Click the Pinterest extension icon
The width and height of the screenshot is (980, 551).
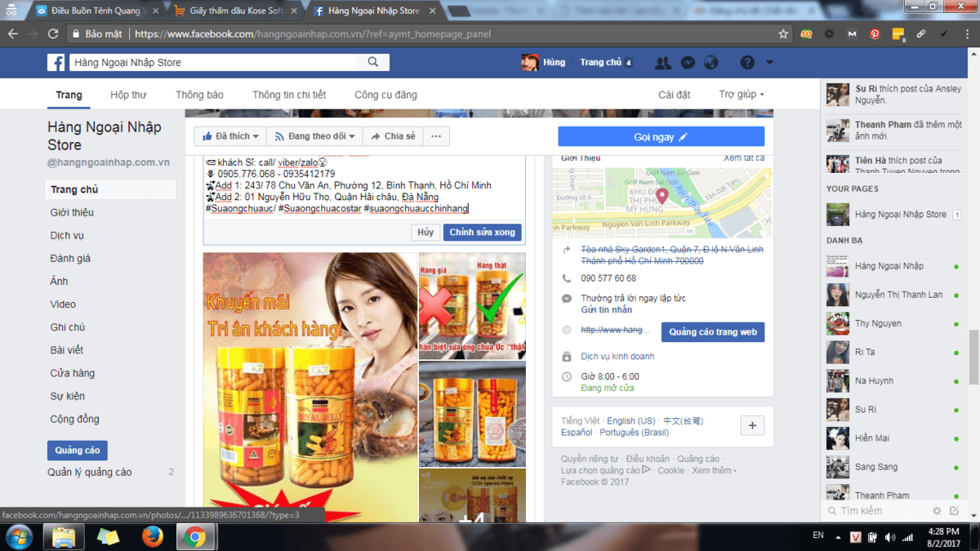coord(875,34)
